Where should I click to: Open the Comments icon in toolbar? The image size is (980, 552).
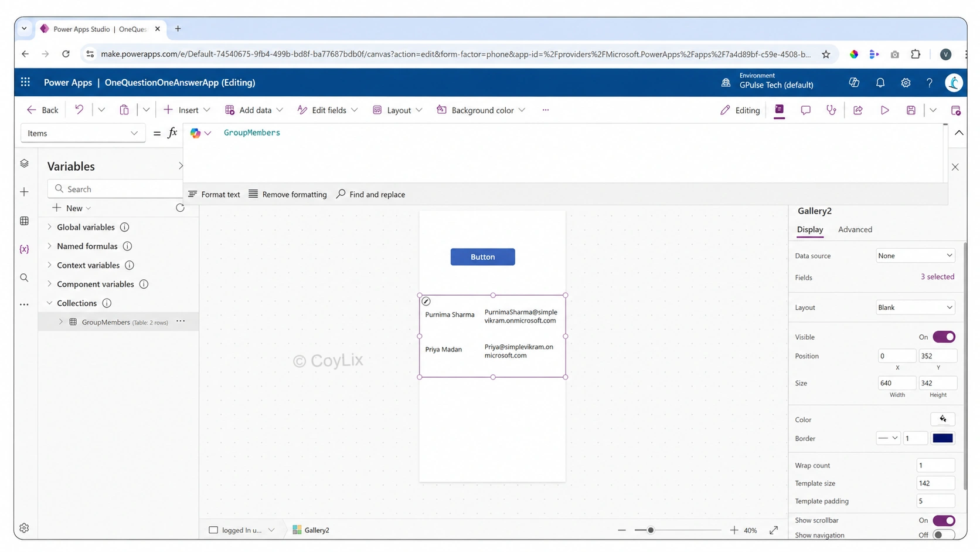[x=805, y=110]
